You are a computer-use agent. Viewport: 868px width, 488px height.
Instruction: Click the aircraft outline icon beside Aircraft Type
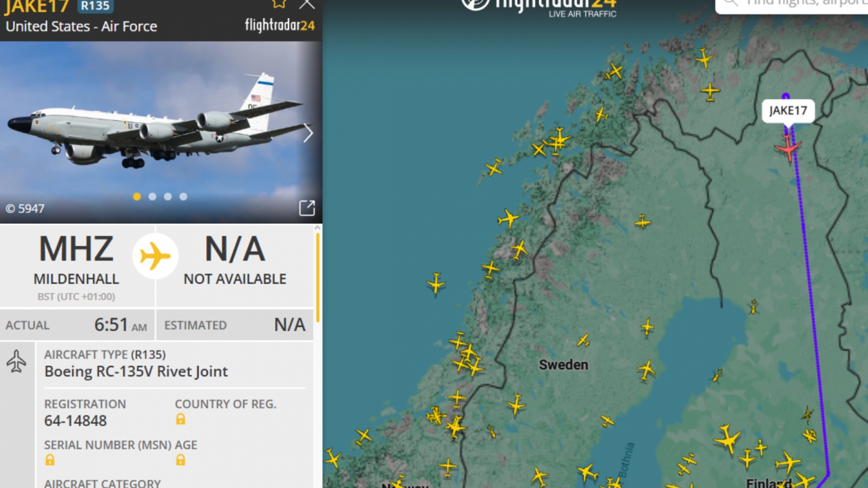click(x=16, y=362)
